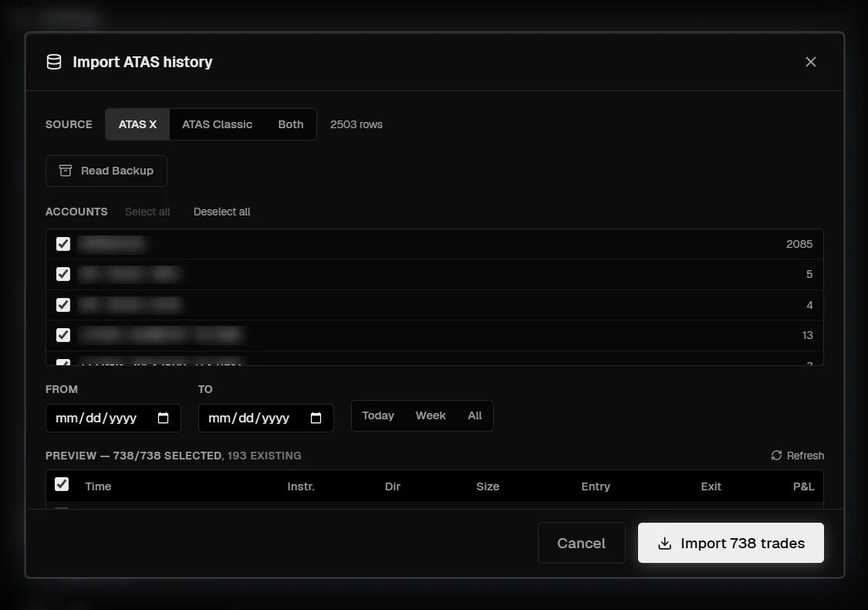The height and width of the screenshot is (610, 868).
Task: Click the 2085 trade count value
Action: pos(799,244)
